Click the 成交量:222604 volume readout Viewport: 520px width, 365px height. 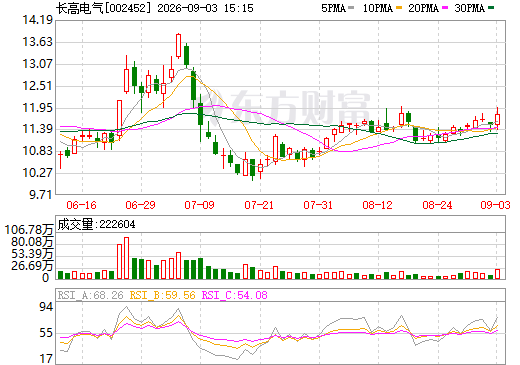[96, 224]
